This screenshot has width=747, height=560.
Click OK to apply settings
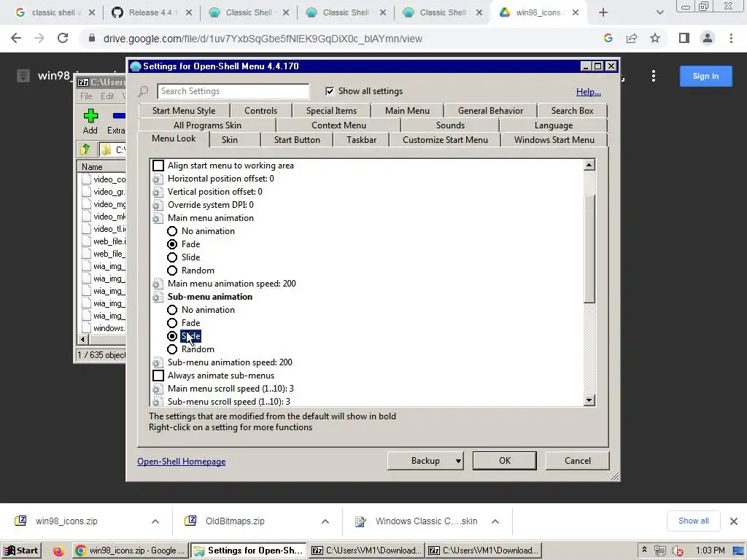tap(505, 461)
